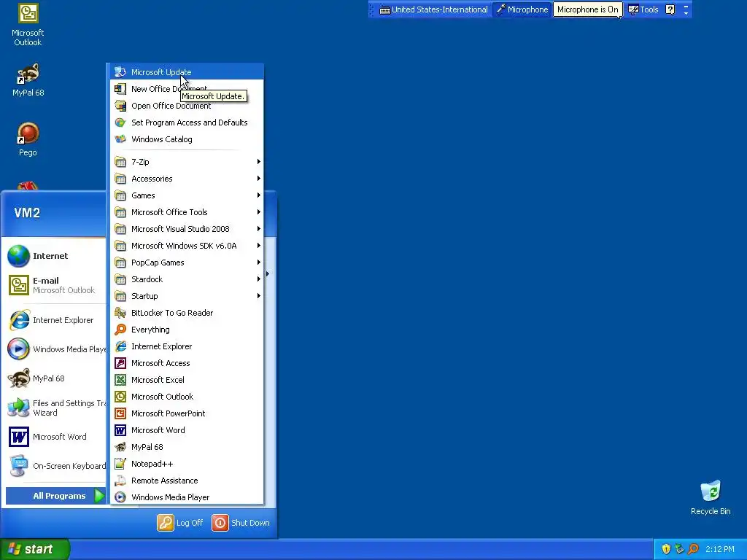Image resolution: width=747 pixels, height=560 pixels.
Task: Open language bar Help question mark
Action: [670, 9]
